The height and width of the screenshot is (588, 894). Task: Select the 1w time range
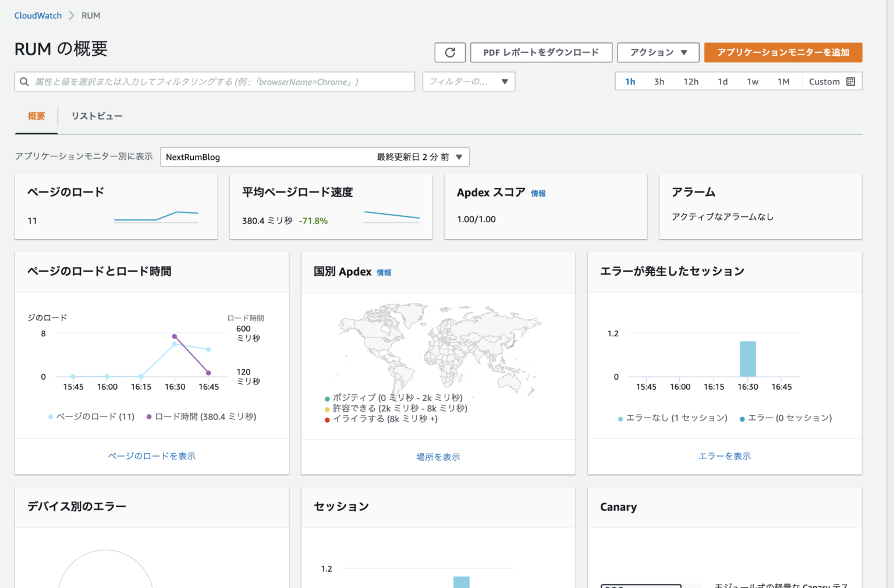pos(753,81)
